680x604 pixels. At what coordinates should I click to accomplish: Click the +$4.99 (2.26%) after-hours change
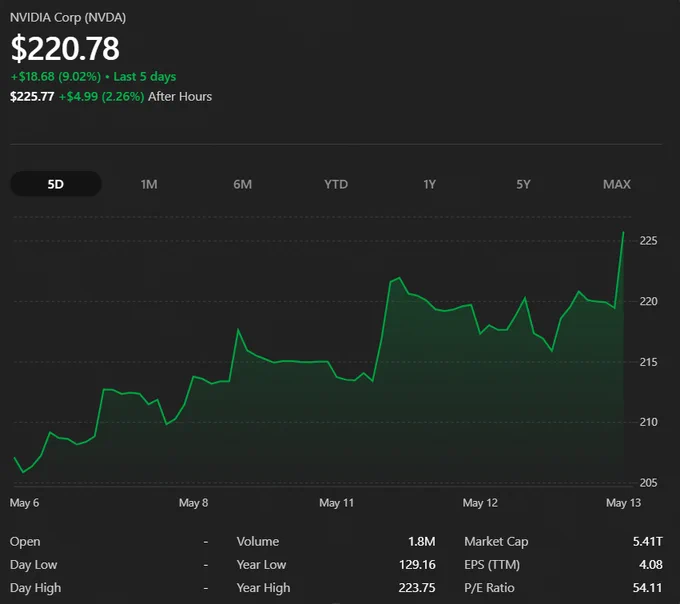(101, 96)
